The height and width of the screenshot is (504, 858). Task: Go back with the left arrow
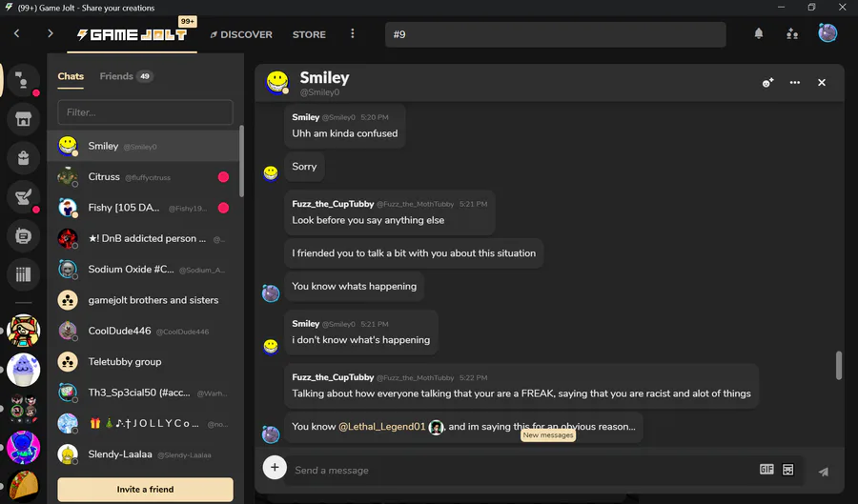coord(16,34)
